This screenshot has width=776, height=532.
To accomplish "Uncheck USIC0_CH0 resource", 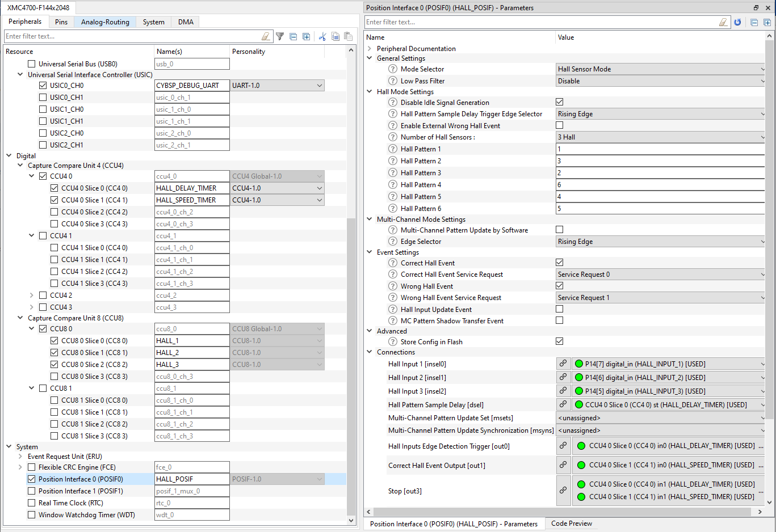I will (43, 86).
